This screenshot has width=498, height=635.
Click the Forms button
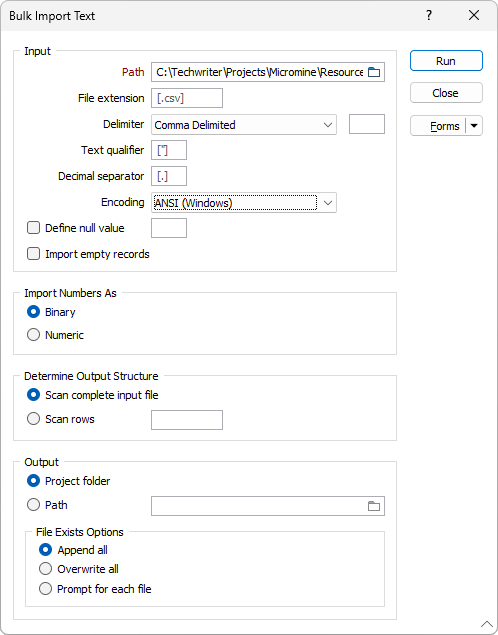tap(438, 126)
